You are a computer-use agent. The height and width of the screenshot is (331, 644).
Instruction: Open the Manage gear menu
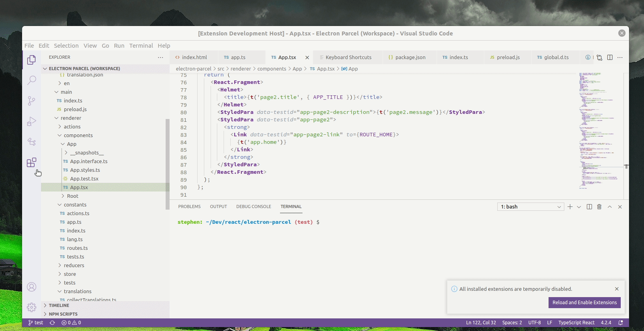click(x=32, y=307)
